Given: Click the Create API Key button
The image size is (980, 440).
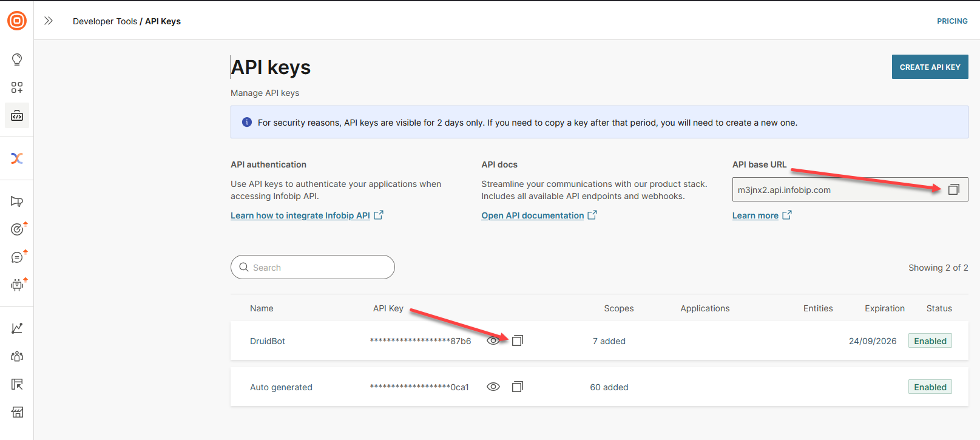Looking at the screenshot, I should point(930,67).
